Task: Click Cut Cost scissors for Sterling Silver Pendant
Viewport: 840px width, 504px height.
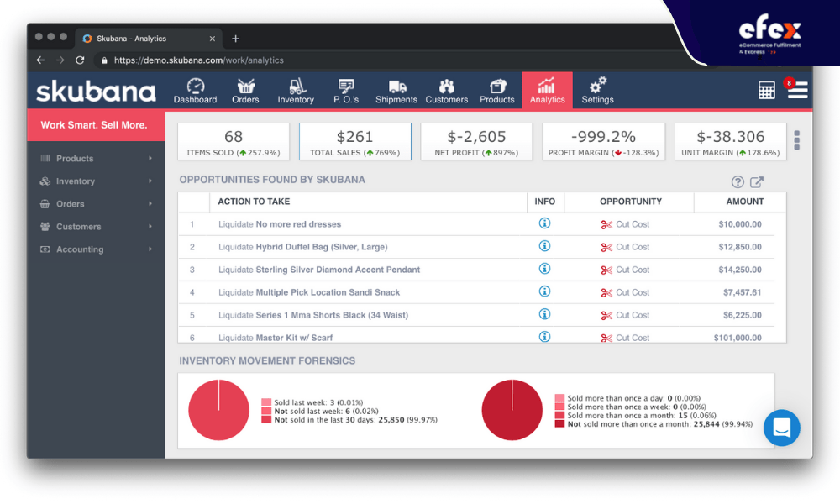Action: click(x=606, y=270)
